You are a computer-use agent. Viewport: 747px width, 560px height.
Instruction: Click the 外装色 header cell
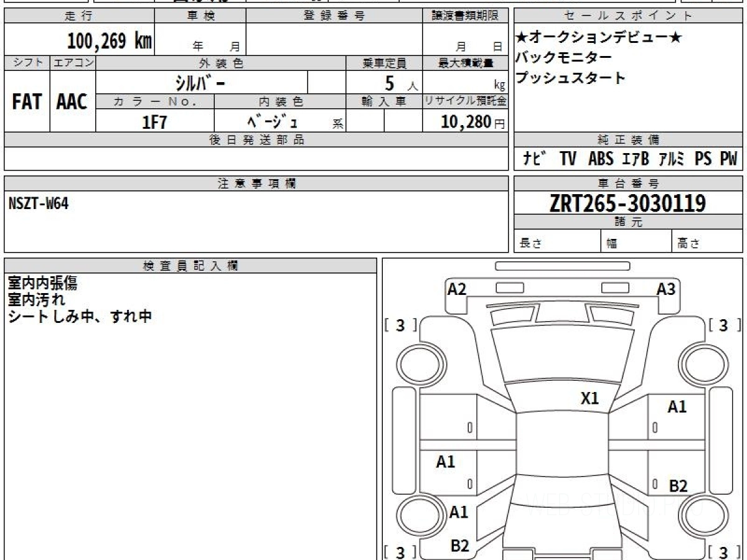tap(221, 63)
